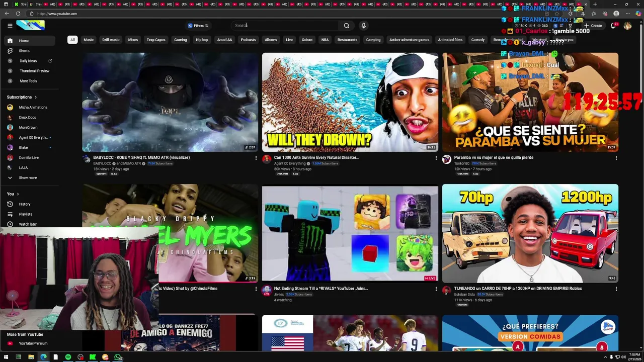Select the Comedy chip
Viewport: 644px width, 362px height.
pyautogui.click(x=478, y=40)
